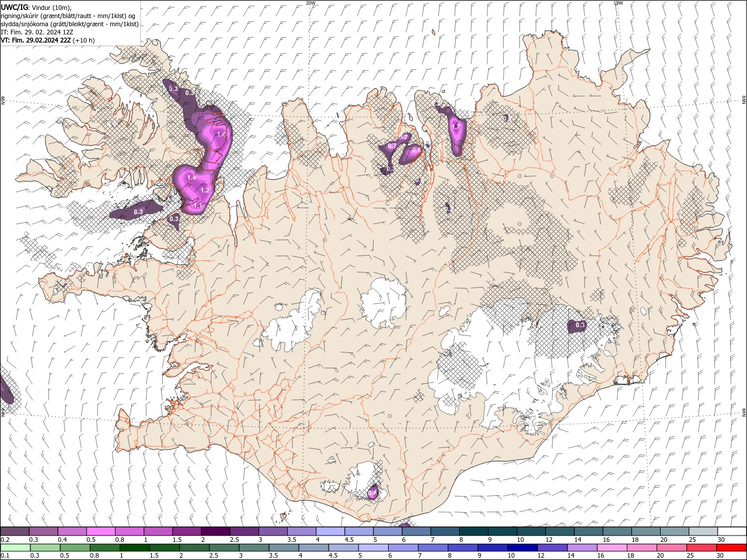
Task: Pick the lower legend swatch starting at 4
Action: [x=314, y=548]
